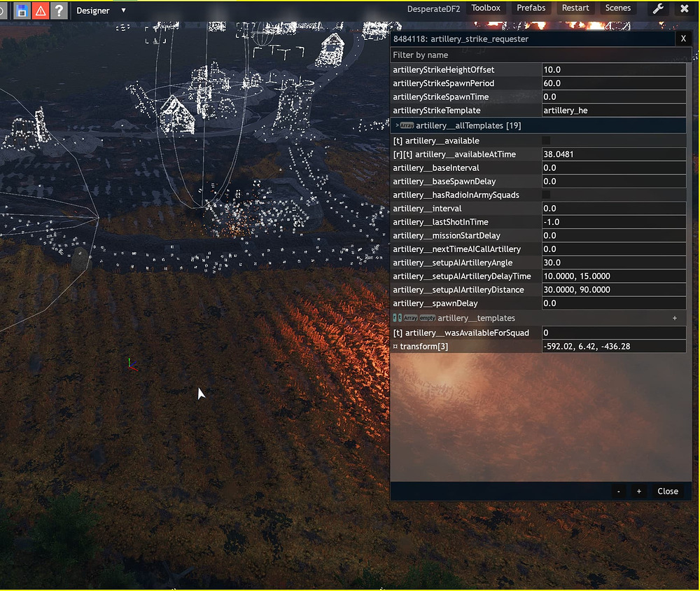This screenshot has width=700, height=591.
Task: Toggle the artillery__available checkbox
Action: 546,141
